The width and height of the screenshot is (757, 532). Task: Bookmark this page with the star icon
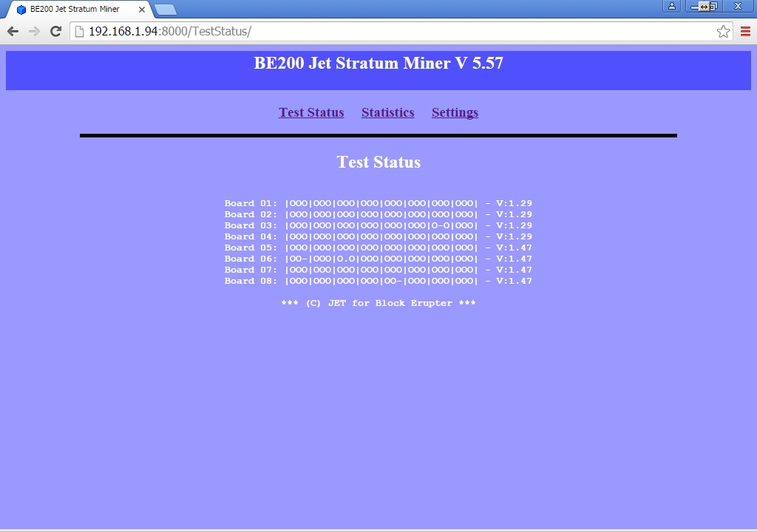[723, 31]
